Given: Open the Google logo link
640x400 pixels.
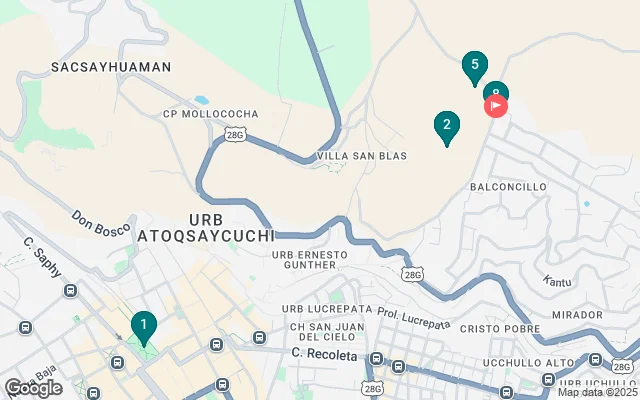Looking at the screenshot, I should point(33,388).
